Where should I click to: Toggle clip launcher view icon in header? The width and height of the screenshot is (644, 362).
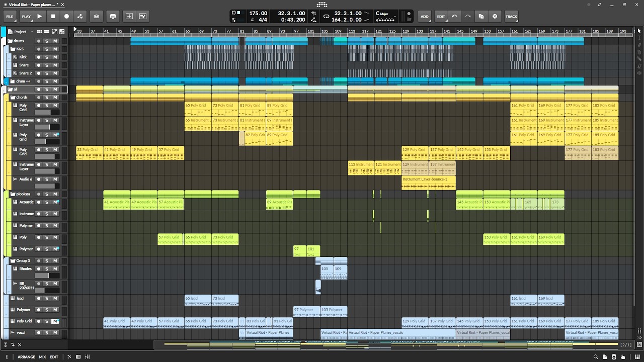tap(40, 32)
